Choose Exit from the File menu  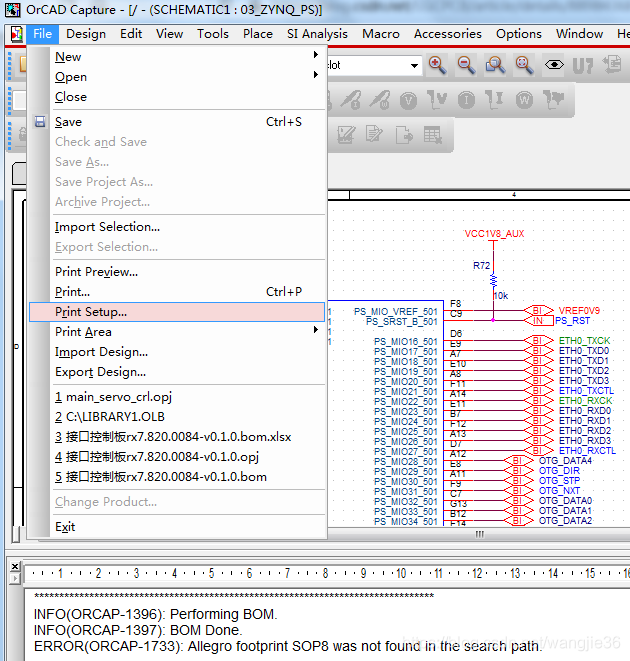pyautogui.click(x=177, y=527)
